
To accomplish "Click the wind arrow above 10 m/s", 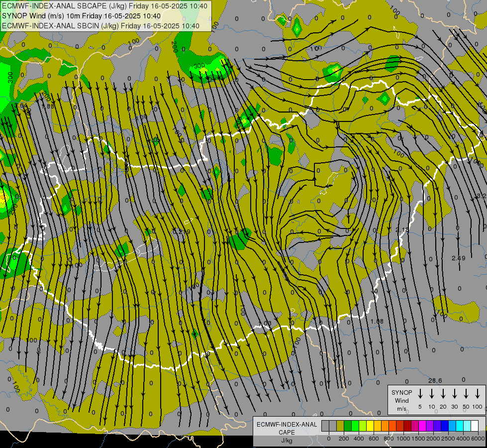I will click(431, 394).
